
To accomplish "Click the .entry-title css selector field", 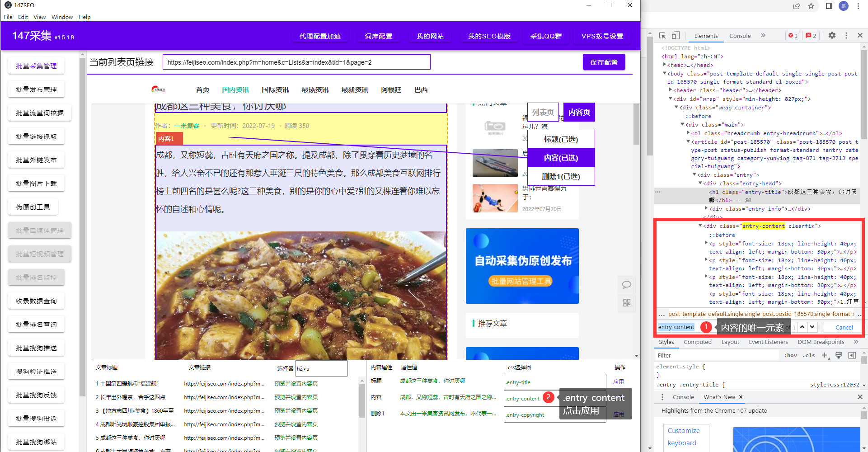I will coord(555,382).
